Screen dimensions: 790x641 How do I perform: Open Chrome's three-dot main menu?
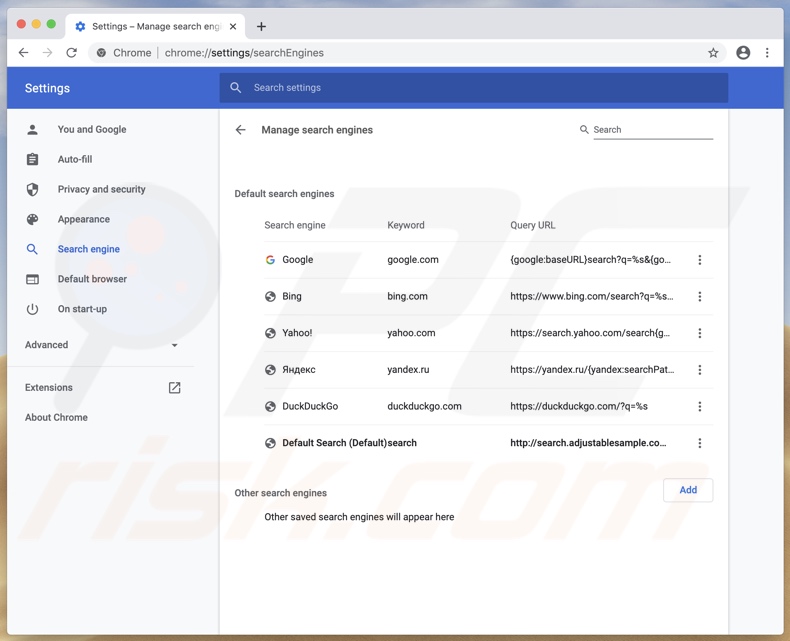767,53
